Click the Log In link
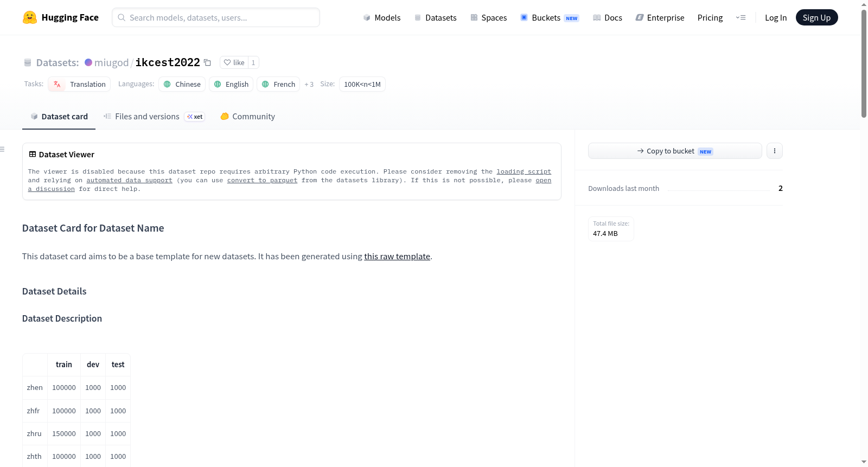 (775, 17)
